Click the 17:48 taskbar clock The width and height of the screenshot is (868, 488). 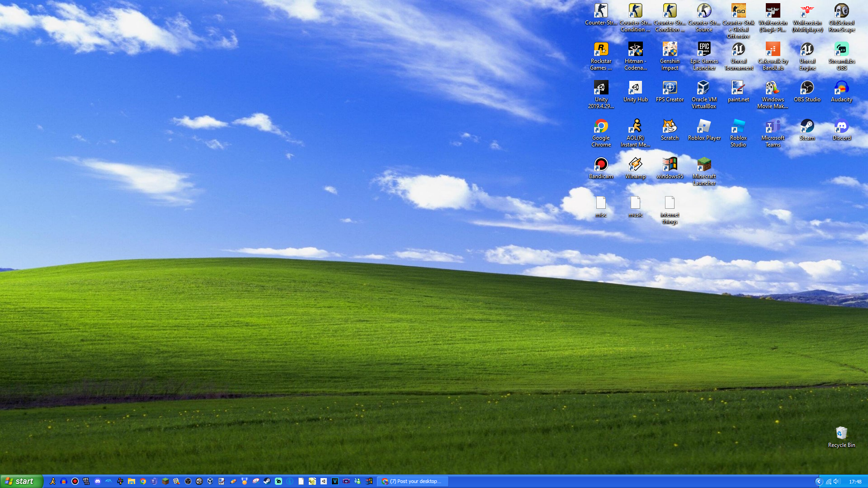point(855,481)
